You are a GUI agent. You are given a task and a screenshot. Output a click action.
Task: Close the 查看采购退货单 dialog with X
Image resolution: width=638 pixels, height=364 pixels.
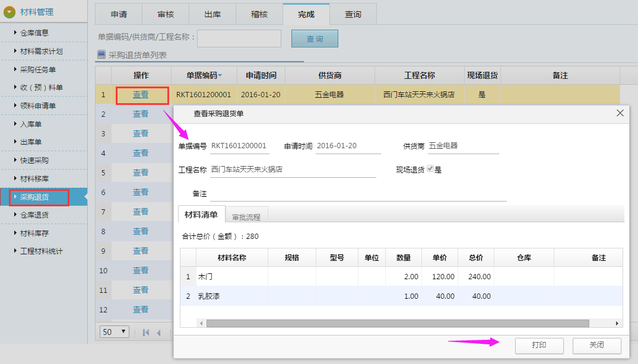(x=620, y=113)
